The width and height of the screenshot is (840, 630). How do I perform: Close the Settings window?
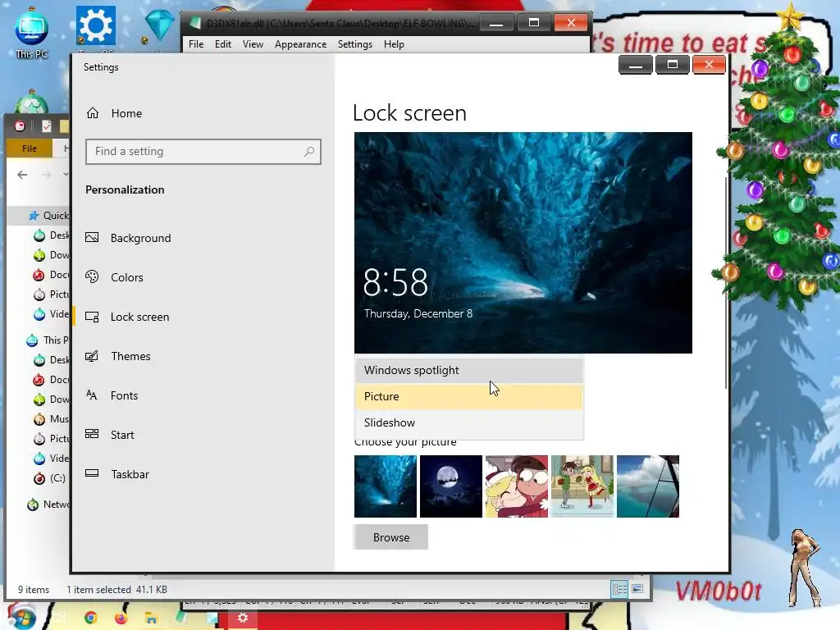click(709, 65)
